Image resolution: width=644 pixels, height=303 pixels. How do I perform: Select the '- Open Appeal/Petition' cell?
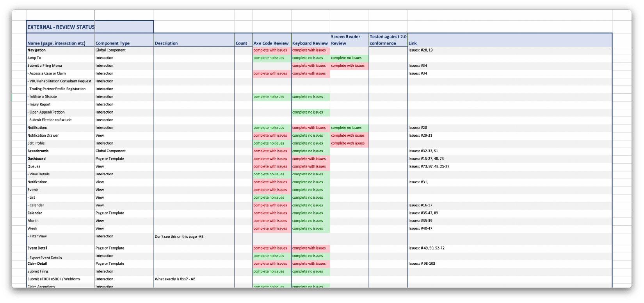pyautogui.click(x=60, y=112)
